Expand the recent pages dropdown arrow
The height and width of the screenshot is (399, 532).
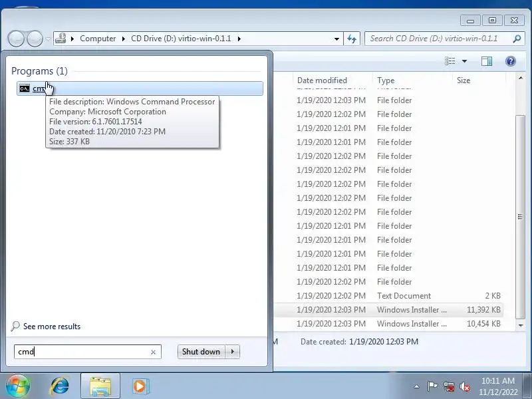click(48, 39)
